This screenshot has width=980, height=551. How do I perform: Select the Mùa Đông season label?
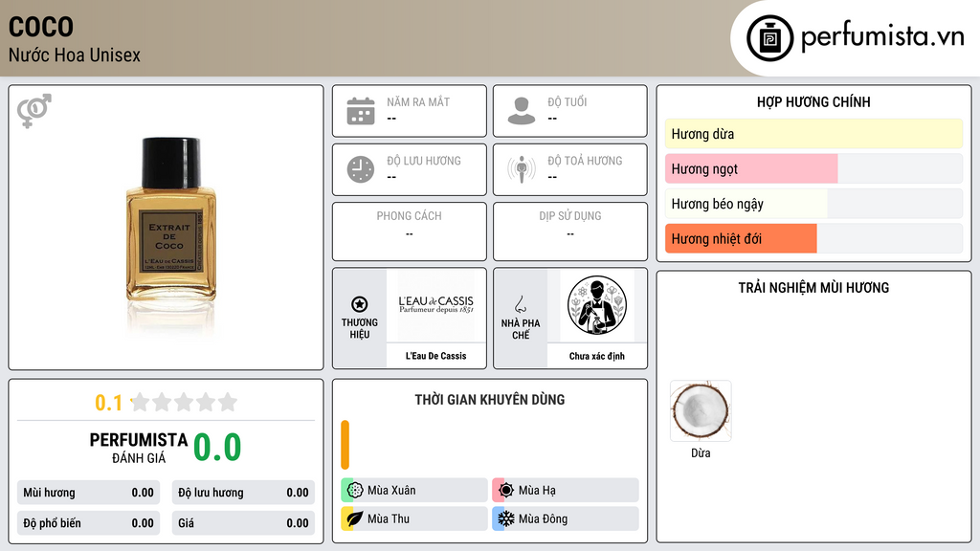click(544, 518)
